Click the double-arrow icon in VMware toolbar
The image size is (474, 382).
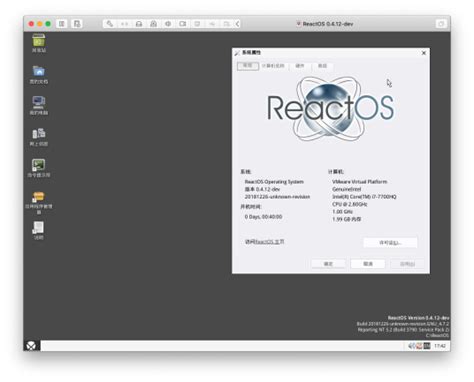pos(124,24)
